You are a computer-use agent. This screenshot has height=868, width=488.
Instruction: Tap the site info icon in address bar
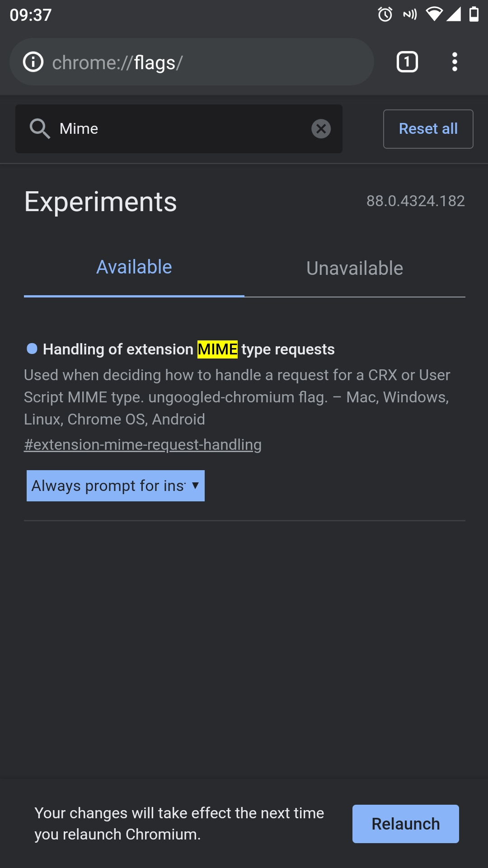coord(33,62)
